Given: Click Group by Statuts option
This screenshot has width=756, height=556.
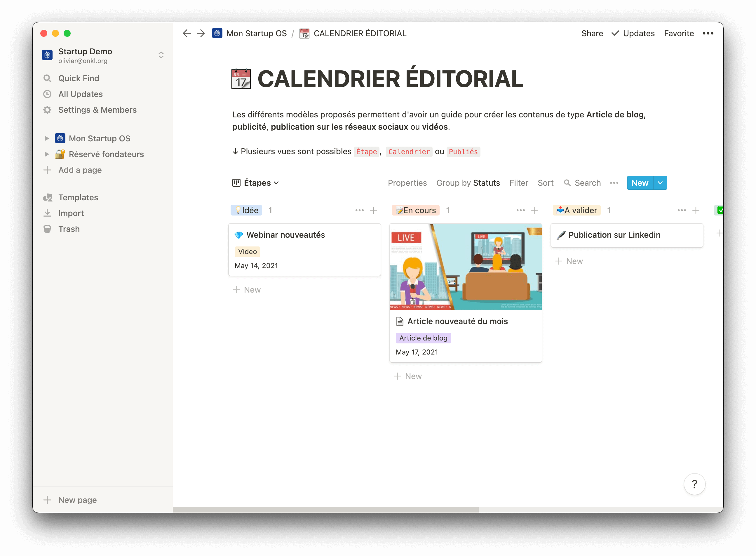Looking at the screenshot, I should click(x=468, y=183).
